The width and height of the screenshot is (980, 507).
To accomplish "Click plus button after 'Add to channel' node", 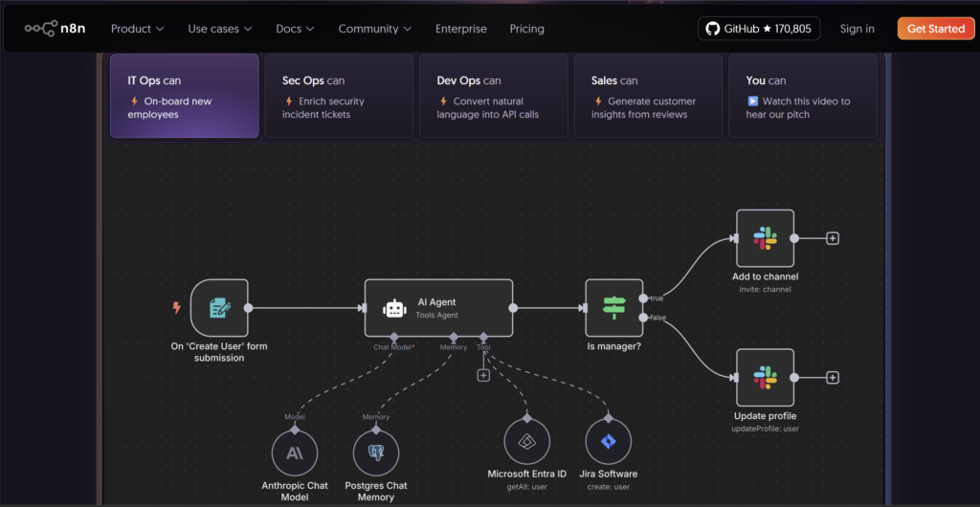I will [833, 238].
